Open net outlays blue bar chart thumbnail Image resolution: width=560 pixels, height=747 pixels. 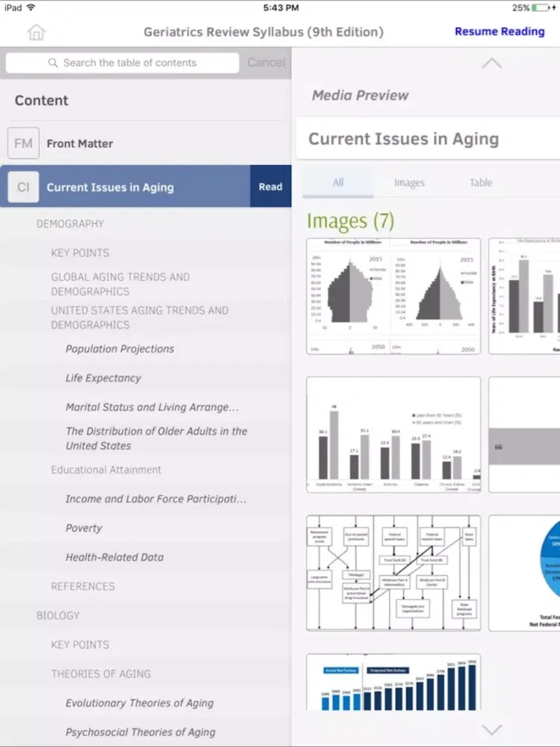point(393,682)
